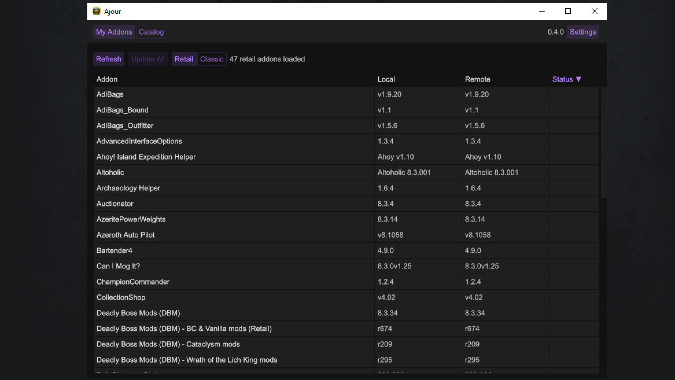Switch to the Catalog tab
675x380 pixels.
(x=151, y=32)
